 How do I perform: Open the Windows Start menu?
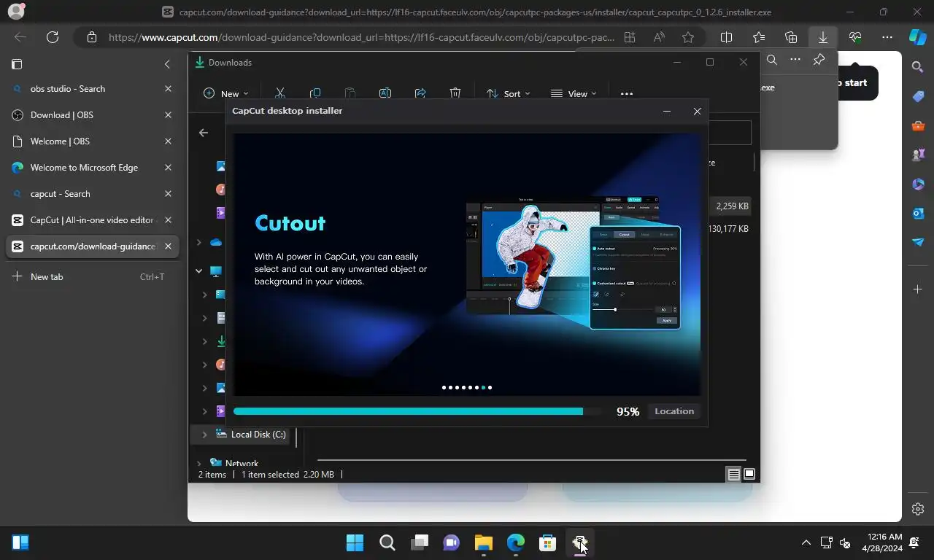coord(355,542)
